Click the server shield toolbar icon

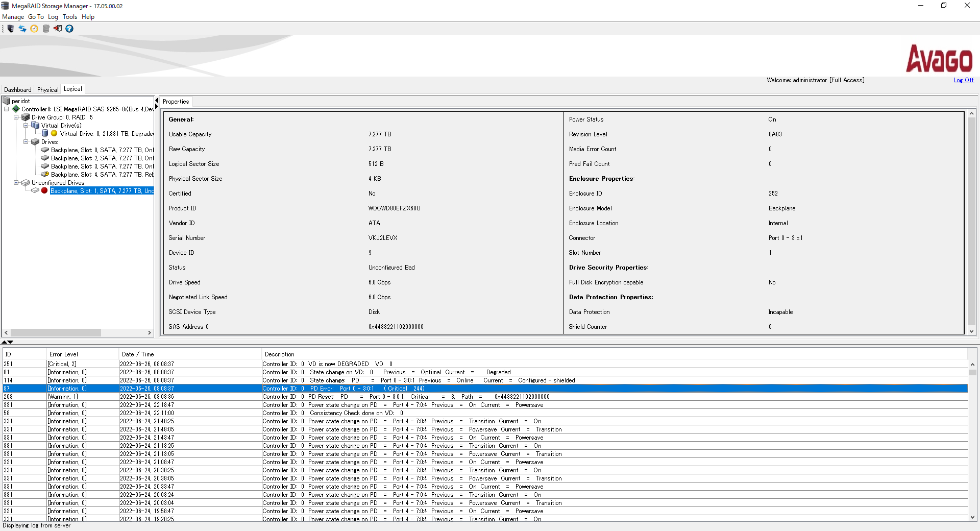coord(11,29)
